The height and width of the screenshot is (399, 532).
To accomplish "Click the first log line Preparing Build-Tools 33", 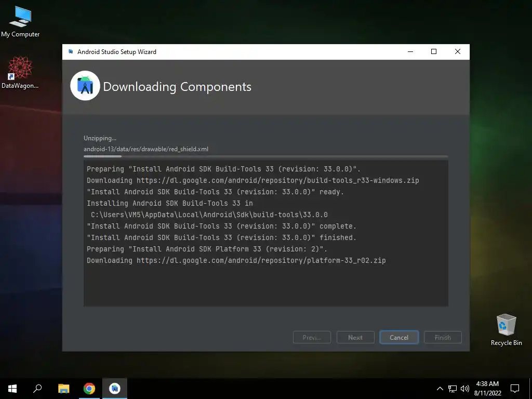I will (x=223, y=169).
